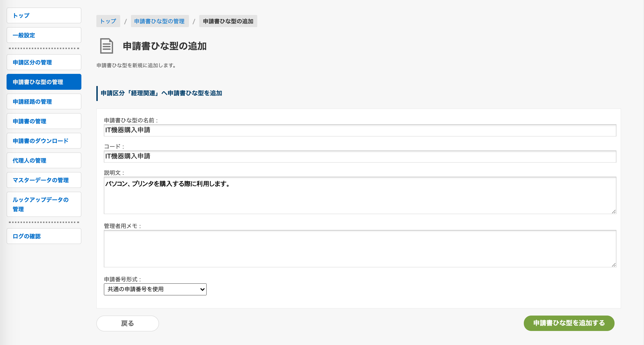Image resolution: width=644 pixels, height=345 pixels.
Task: Click the 説明文 textarea resize handle
Action: [x=614, y=212]
